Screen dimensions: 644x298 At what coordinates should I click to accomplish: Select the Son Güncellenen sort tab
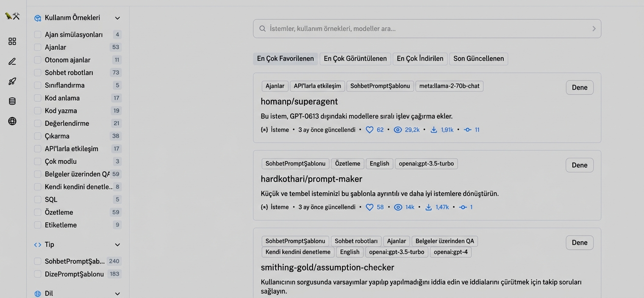tap(478, 59)
